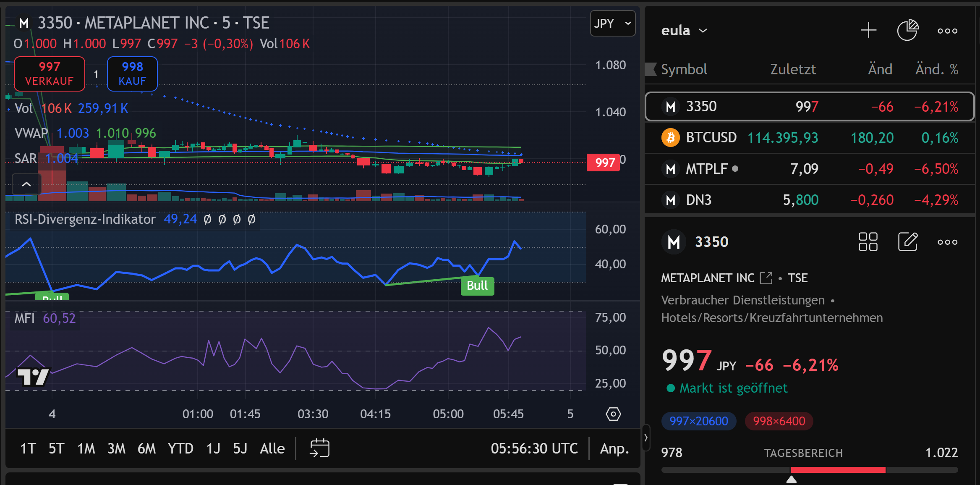Click the VWAP indicator legend label
The height and width of the screenshot is (485, 980).
tap(31, 133)
